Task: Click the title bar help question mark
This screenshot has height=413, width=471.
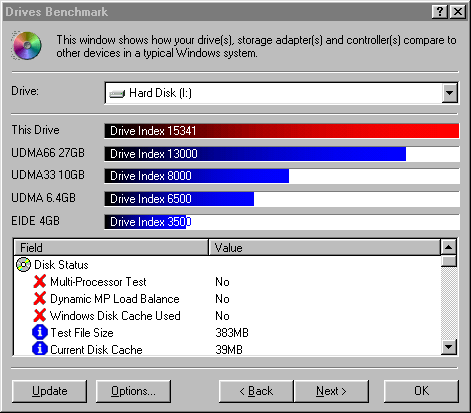Action: 440,12
